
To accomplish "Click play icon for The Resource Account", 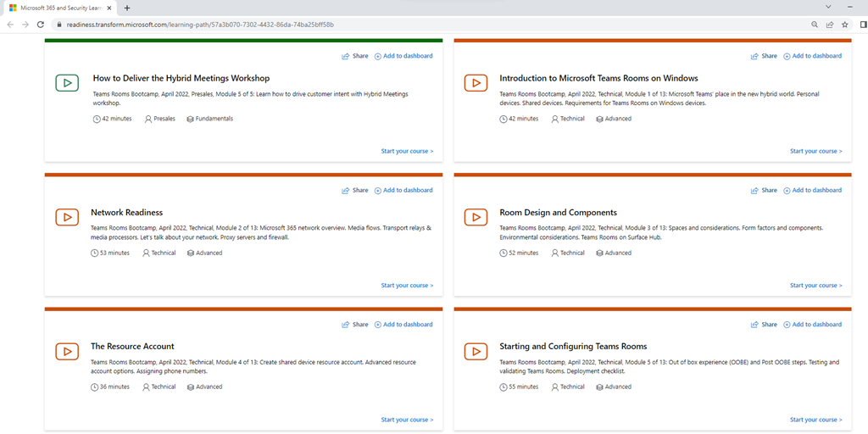I will [x=67, y=351].
